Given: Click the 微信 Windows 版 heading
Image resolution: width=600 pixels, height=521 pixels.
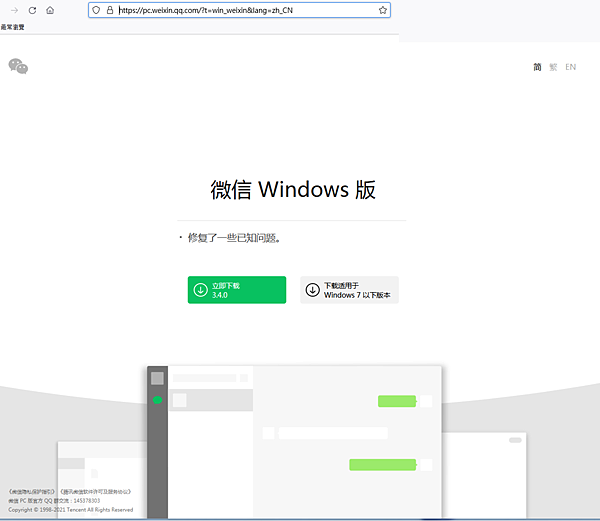Looking at the screenshot, I should coord(293,190).
